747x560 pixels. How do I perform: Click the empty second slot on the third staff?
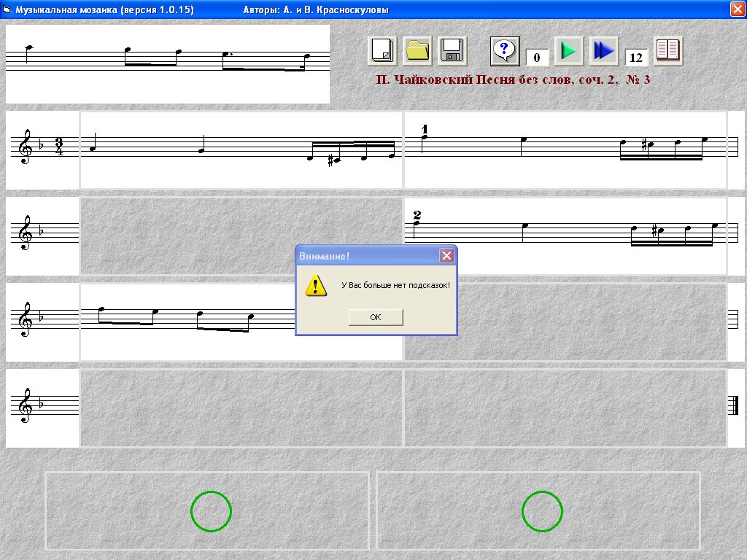(x=565, y=322)
